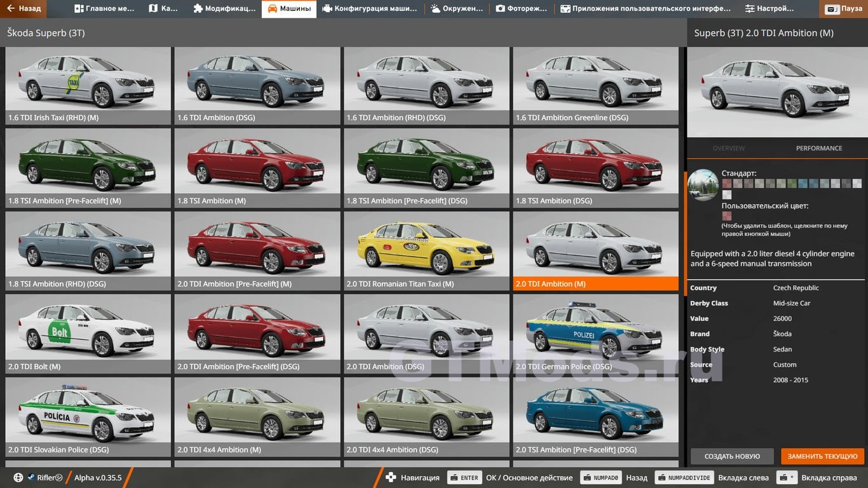This screenshot has height=488, width=868.
Task: Select the 2.0 TDI Romanian Titan Taxi
Action: [426, 251]
